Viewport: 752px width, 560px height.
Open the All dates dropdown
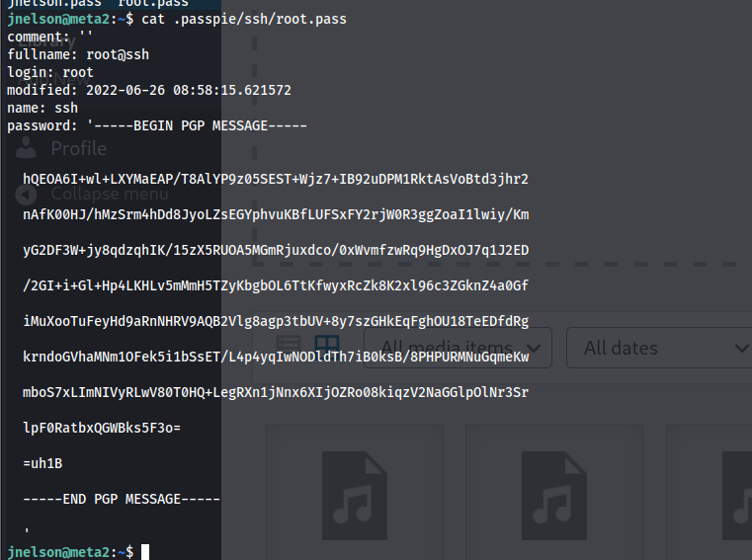659,348
